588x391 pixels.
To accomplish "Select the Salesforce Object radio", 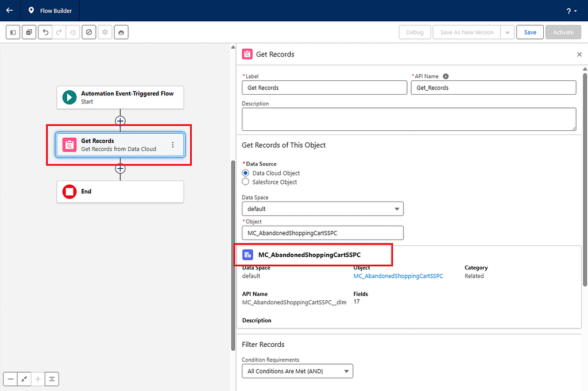I will click(x=246, y=182).
